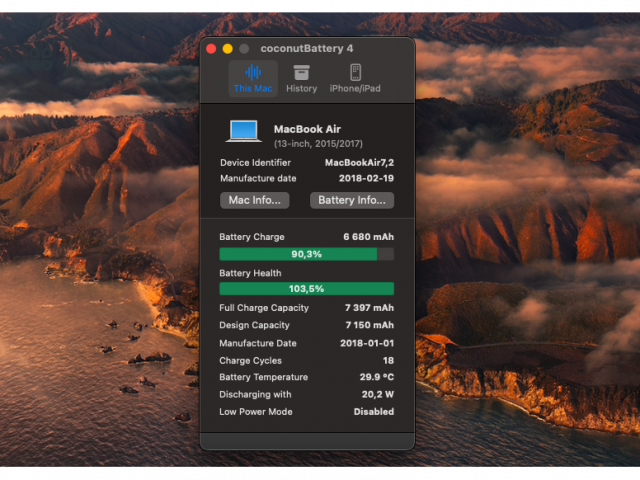Click the Battery Temperature label

264,377
